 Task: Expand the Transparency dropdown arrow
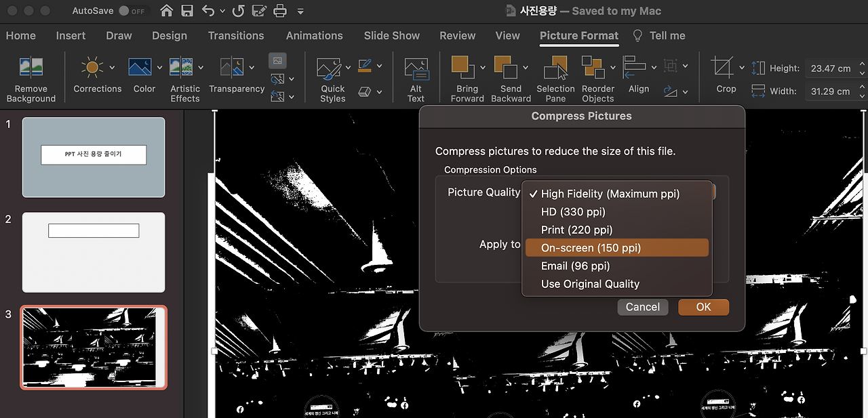[x=251, y=67]
